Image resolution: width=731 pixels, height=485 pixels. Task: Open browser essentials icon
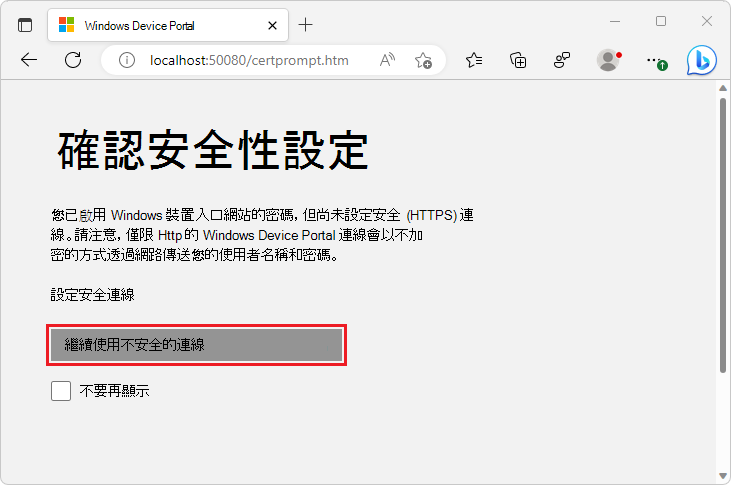click(562, 60)
